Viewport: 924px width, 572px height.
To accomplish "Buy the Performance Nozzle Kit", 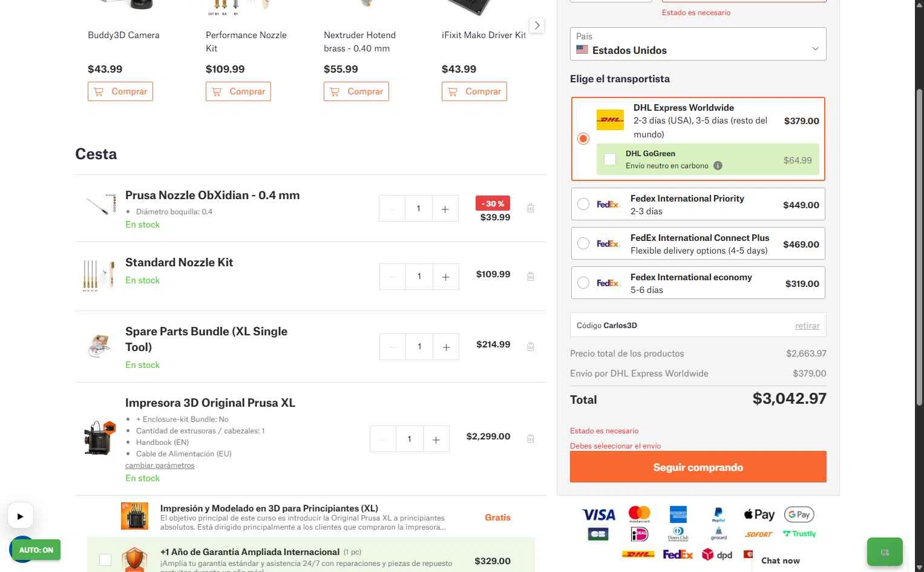I will 238,91.
